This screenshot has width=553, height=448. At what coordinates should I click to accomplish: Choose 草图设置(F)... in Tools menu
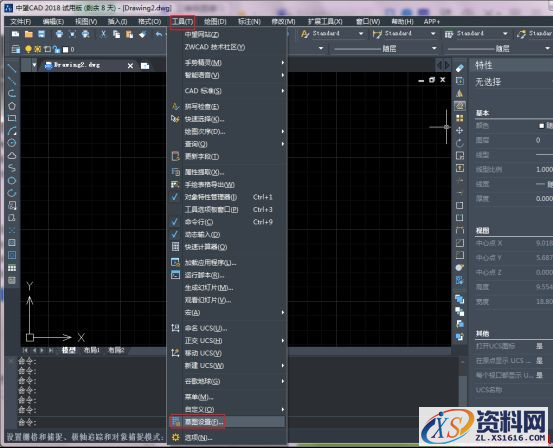(227, 422)
